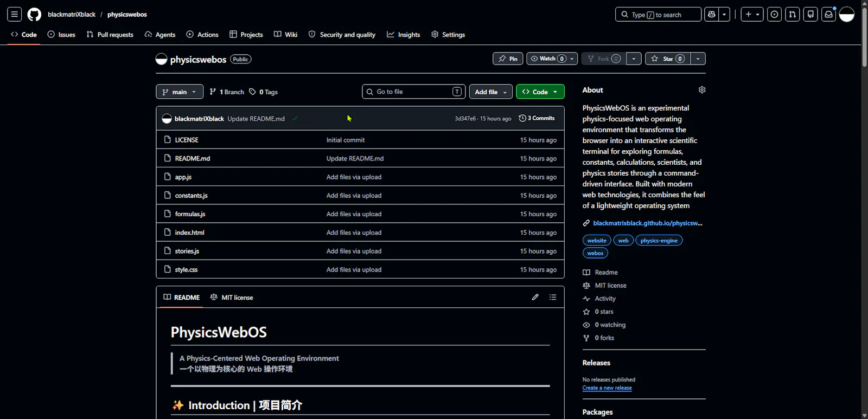Viewport: 868px width, 419px height.
Task: Open the blackmatrixblack.github.io website link
Action: tap(648, 223)
